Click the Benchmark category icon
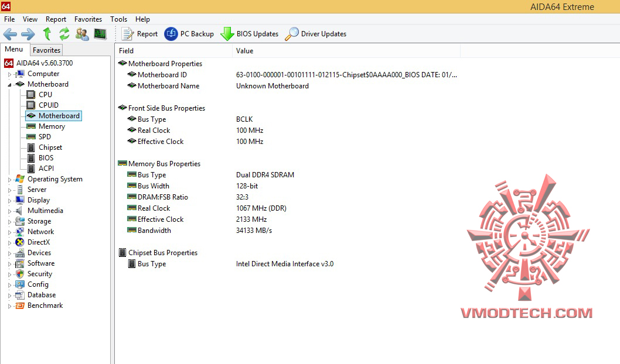Viewport: 620px width, 364px height. (x=20, y=305)
